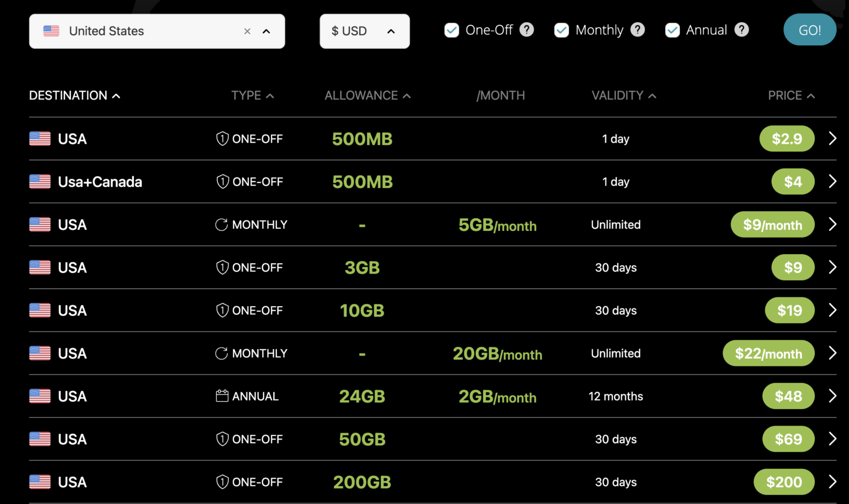Click the help icon beside Monthly
The height and width of the screenshot is (504, 849).
tap(637, 30)
